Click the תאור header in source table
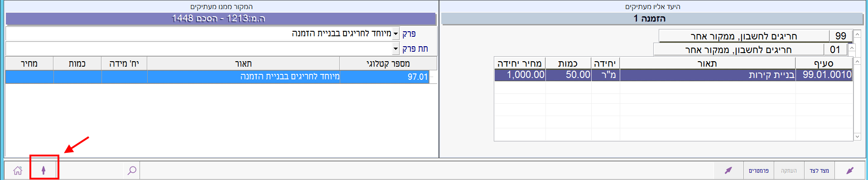This screenshot has width=868, height=180. tap(243, 63)
